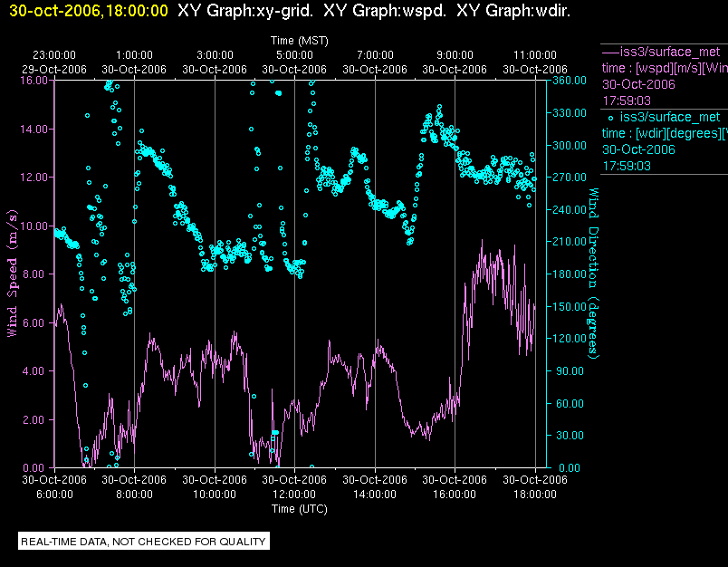The image size is (728, 567).
Task: Click the "1:00:00" MST tick label
Action: 134,55
